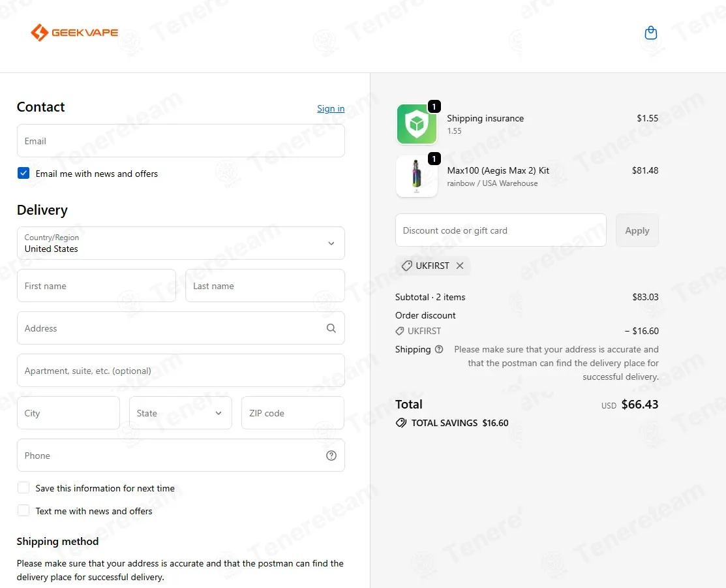
Task: Click the address search magnifier icon
Action: tap(331, 328)
